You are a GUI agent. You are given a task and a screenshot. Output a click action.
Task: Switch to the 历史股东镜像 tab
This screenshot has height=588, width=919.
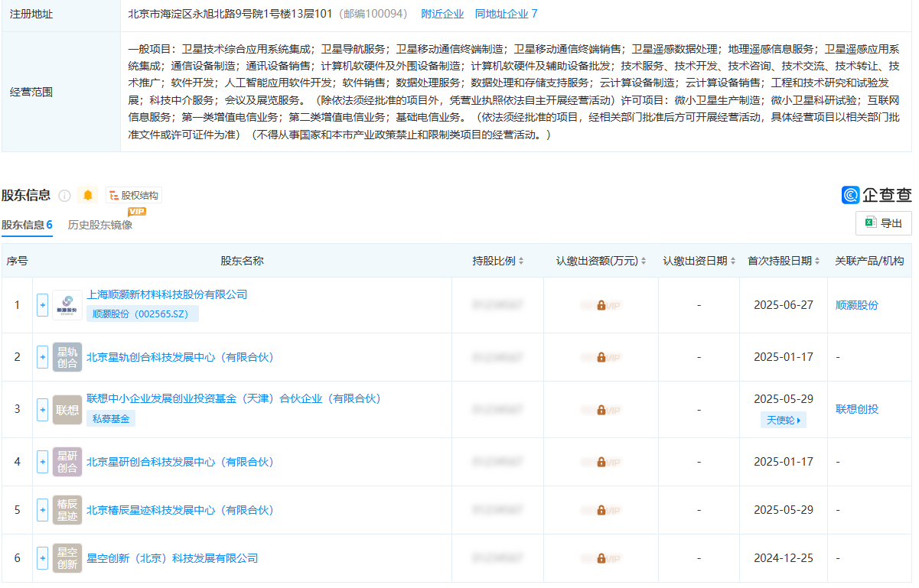[x=100, y=225]
